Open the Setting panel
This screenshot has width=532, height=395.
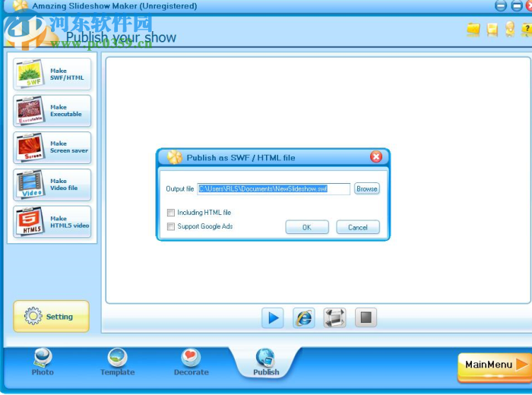click(51, 316)
